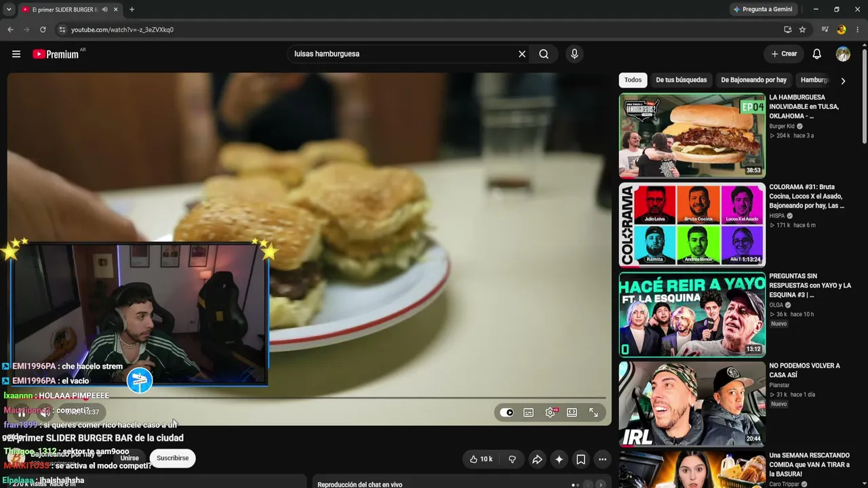This screenshot has height=488, width=868.
Task: Open the title 'COLORAMA #31: Bruta Cocina'
Action: (807, 196)
